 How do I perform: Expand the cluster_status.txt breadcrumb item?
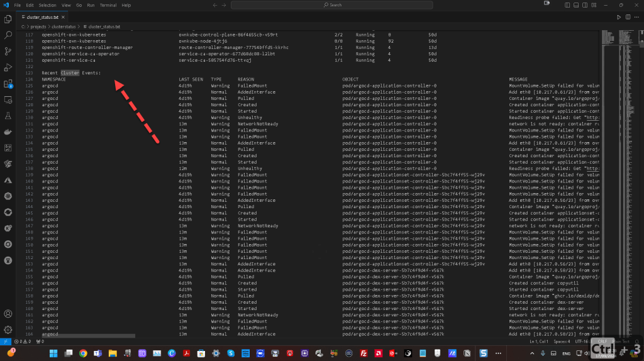click(102, 26)
